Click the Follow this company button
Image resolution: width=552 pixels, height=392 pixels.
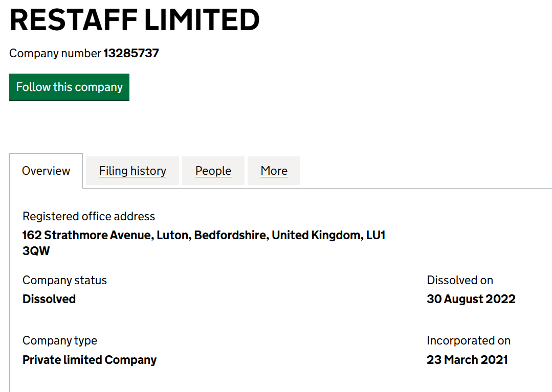tap(69, 87)
